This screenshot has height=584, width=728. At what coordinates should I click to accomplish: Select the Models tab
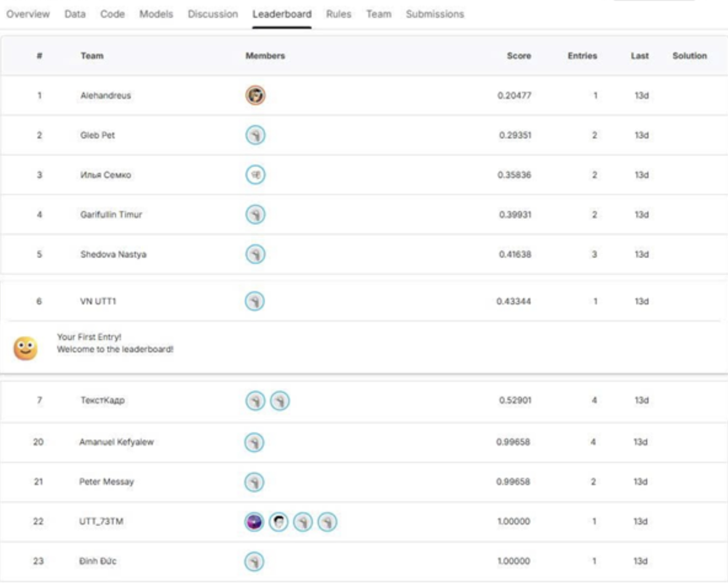tap(156, 14)
